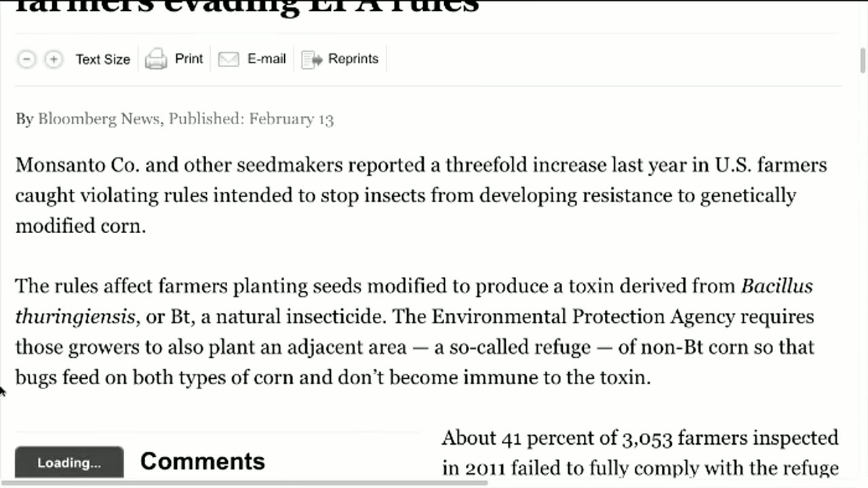
Task: Decrease text size with the minus icon
Action: click(x=26, y=60)
